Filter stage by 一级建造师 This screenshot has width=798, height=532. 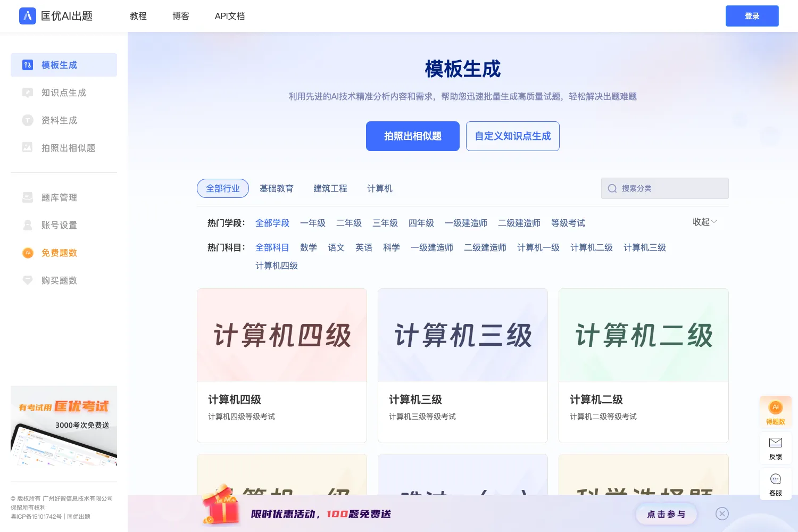tap(466, 223)
